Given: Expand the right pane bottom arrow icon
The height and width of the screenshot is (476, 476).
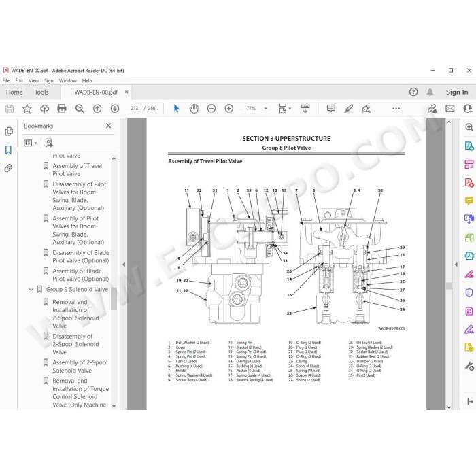Looking at the screenshot, I should pyautogui.click(x=470, y=402).
